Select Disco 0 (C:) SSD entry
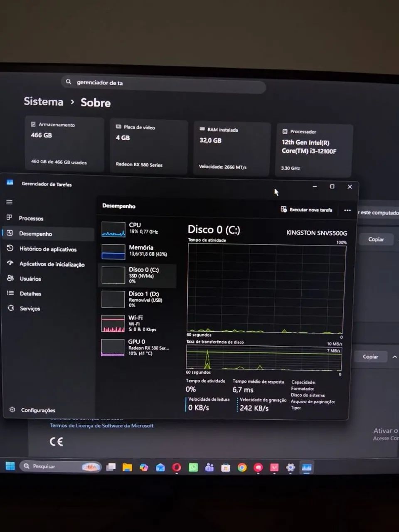 [x=137, y=275]
